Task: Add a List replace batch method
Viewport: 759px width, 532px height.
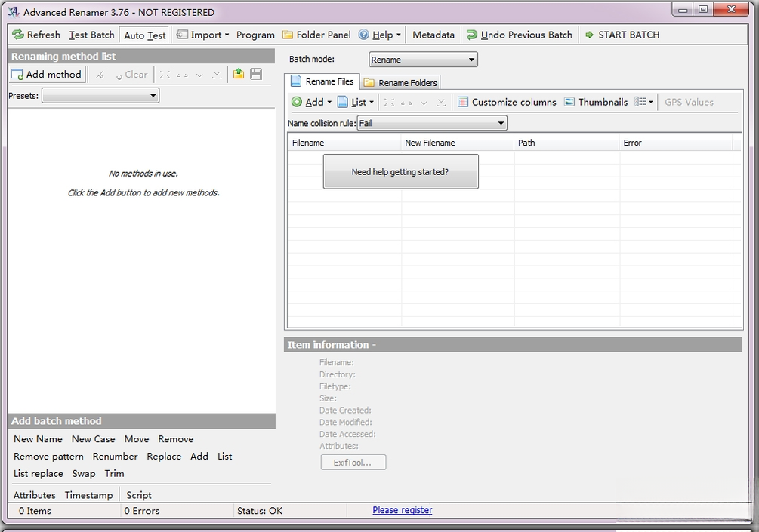Action: point(39,474)
